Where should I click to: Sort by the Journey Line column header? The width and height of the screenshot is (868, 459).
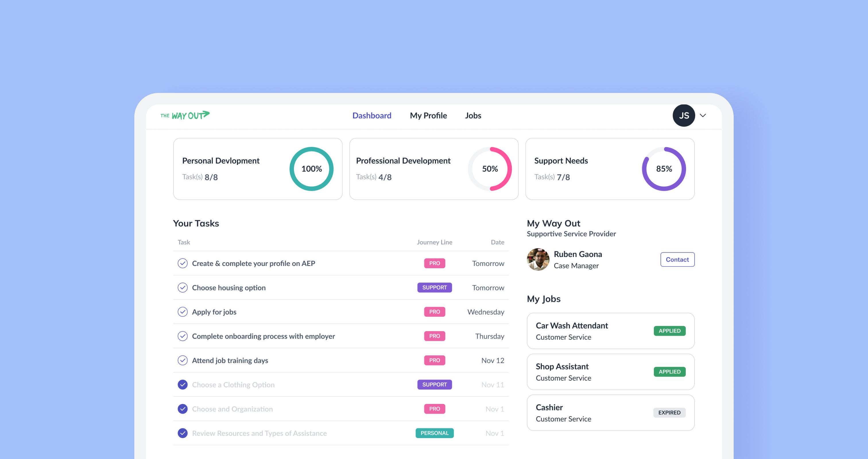(434, 242)
